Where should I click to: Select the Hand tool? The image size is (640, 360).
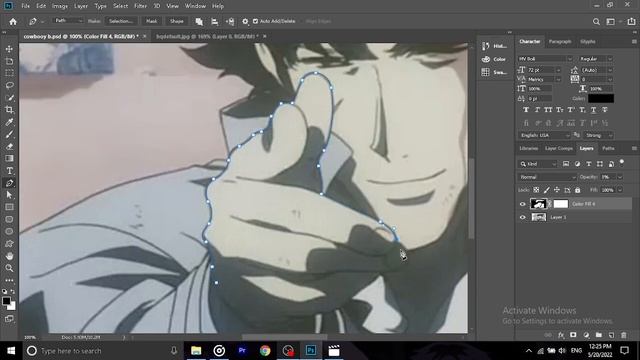coord(9,256)
